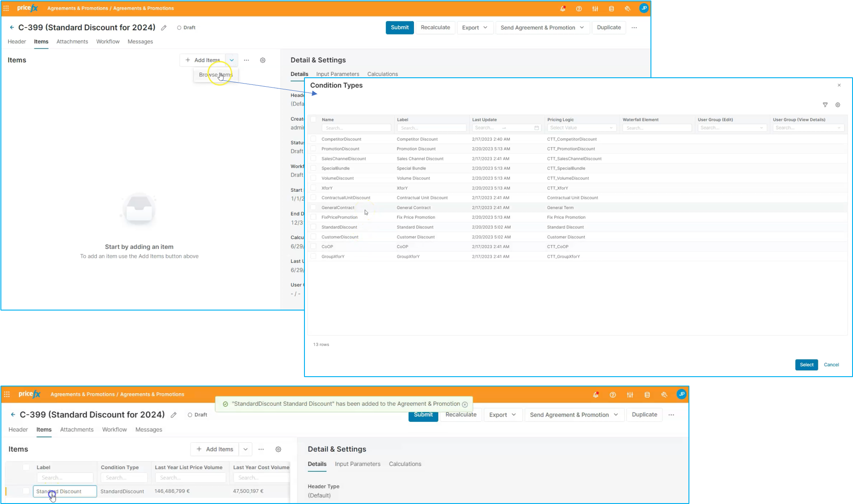Click the Items panel gear icon

click(x=263, y=60)
